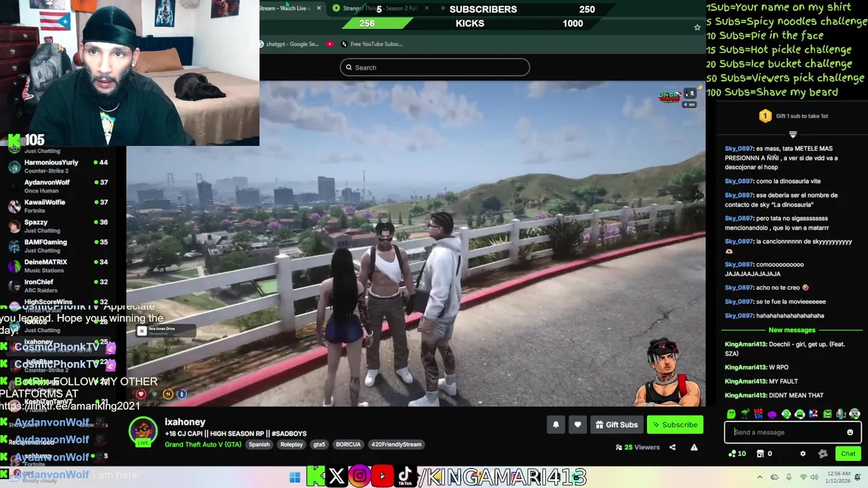Click KingAmari413 on MY FAULT message
Image resolution: width=868 pixels, height=488 pixels.
745,382
